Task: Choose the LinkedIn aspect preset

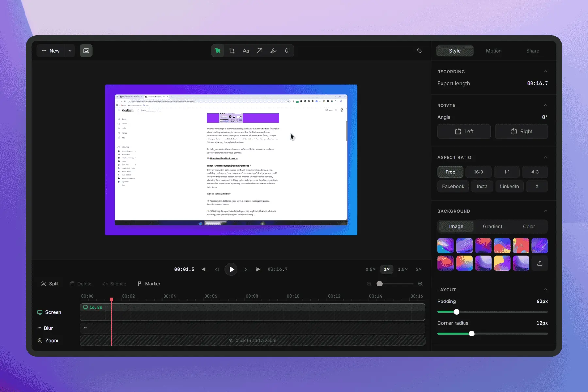Action: tap(509, 186)
